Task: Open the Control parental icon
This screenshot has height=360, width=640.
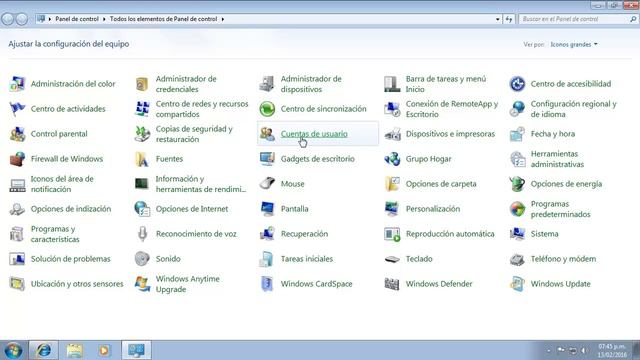Action: [x=17, y=134]
